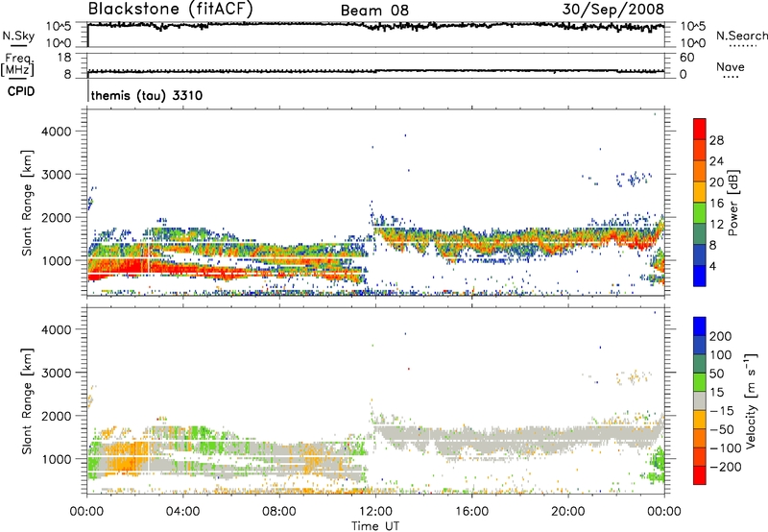Click the Slant Range [km] label of velocity panel

(27, 400)
